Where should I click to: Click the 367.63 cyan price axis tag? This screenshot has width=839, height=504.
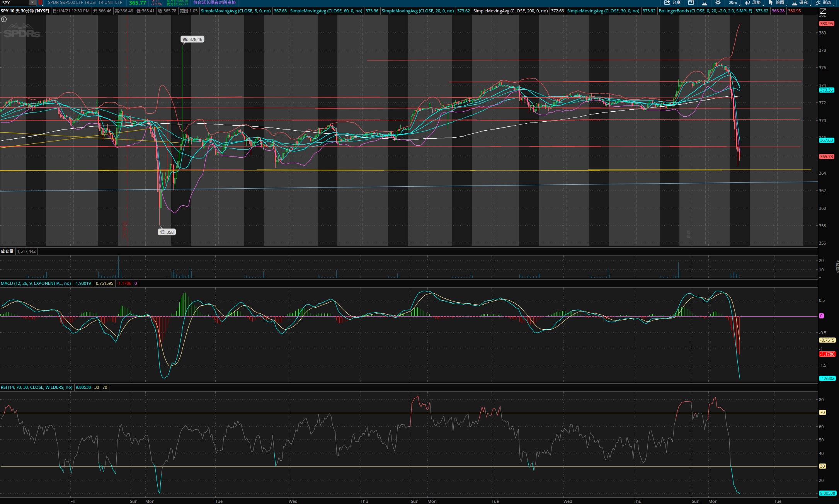tap(826, 140)
